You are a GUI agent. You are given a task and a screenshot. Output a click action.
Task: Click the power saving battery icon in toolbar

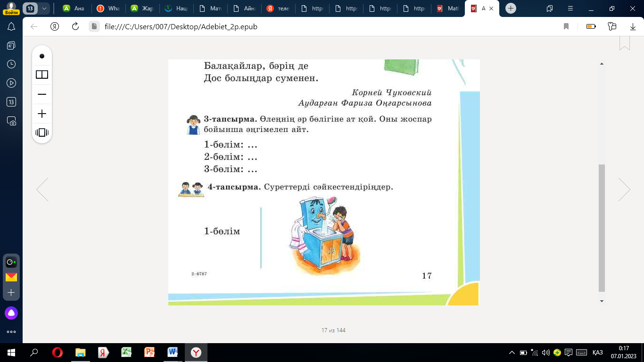[591, 26]
